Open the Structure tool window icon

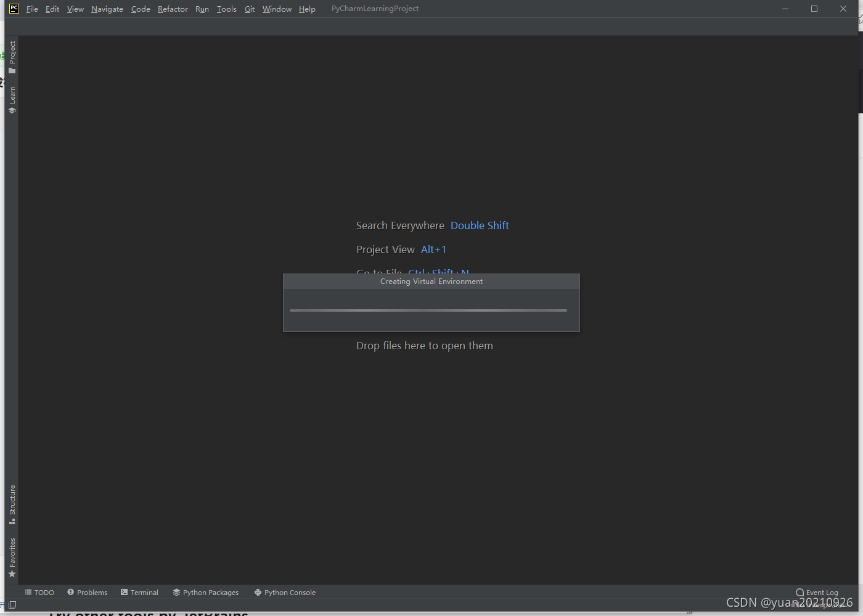click(x=12, y=521)
